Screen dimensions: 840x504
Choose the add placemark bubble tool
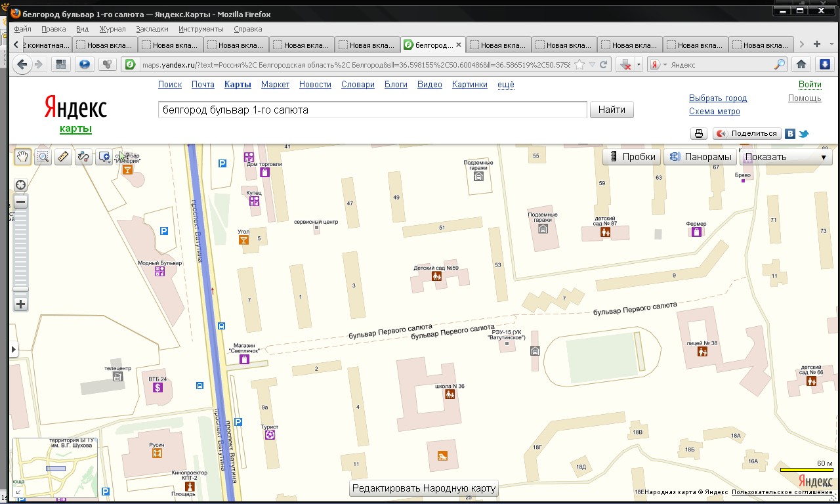[x=104, y=157]
